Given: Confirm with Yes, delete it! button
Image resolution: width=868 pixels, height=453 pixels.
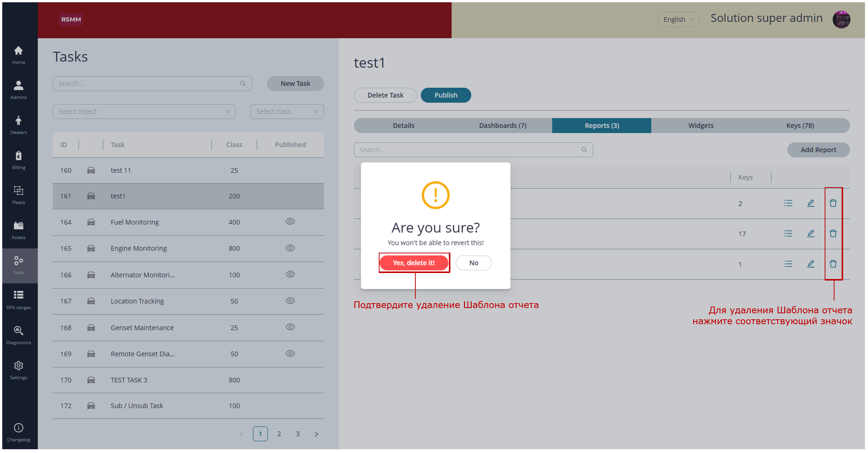Looking at the screenshot, I should point(414,263).
